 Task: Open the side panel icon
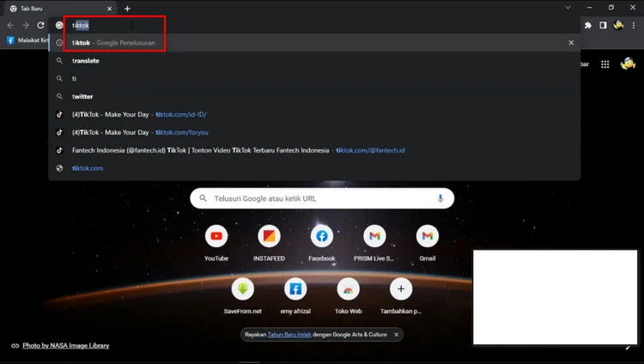[603, 25]
